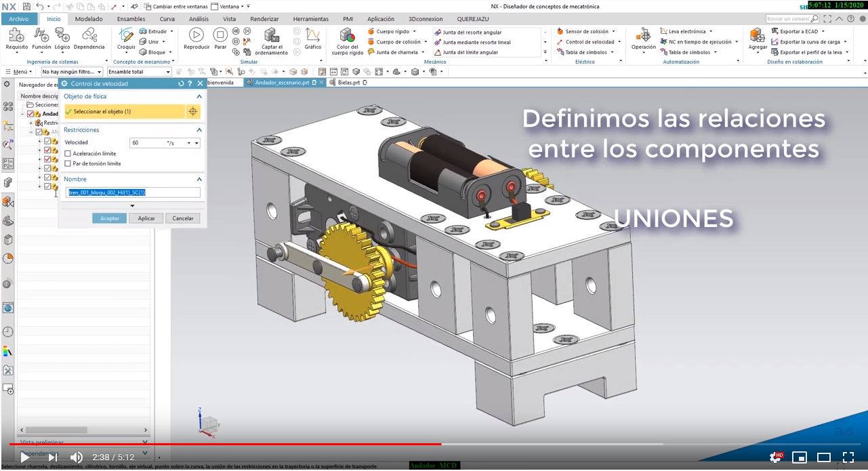
Task: Switch to the Modelado ribbon tab
Action: (89, 19)
